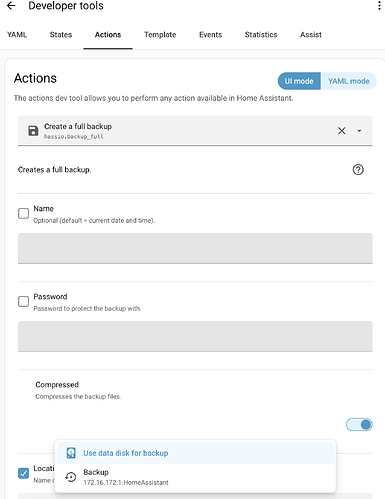Open the Statistics tab
Viewport: 385px width, 499px height.
coord(261,35)
